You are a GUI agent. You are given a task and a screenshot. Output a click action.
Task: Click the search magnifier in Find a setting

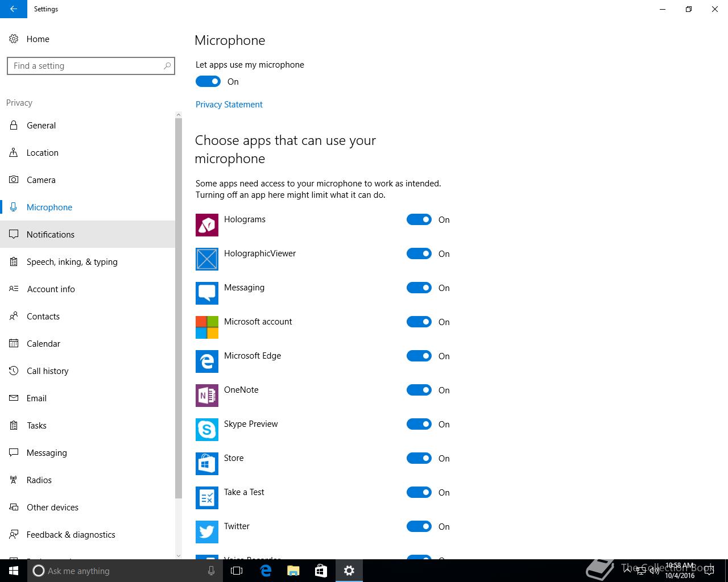point(167,66)
